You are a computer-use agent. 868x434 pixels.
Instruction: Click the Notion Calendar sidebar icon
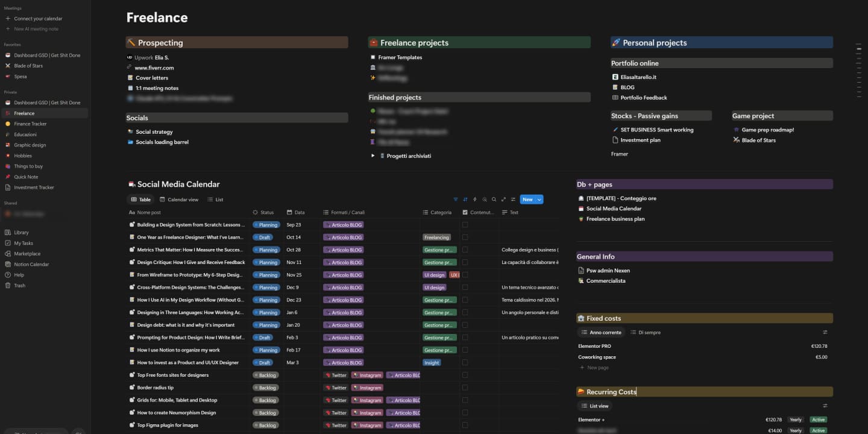pos(8,265)
